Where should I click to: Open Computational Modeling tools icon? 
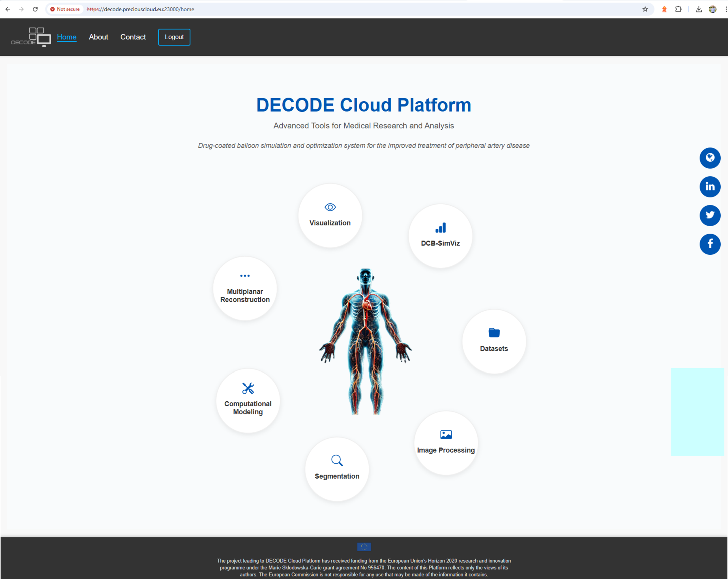coord(248,400)
